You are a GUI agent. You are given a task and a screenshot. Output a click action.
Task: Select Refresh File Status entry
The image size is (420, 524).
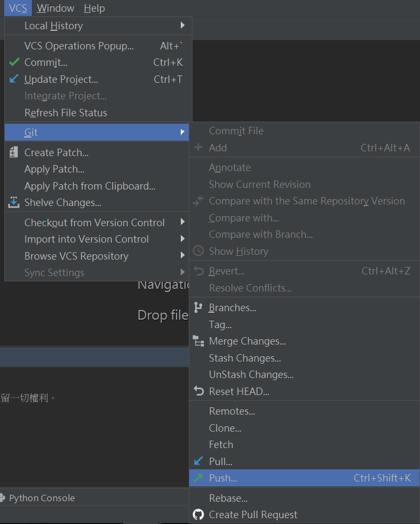coord(66,113)
